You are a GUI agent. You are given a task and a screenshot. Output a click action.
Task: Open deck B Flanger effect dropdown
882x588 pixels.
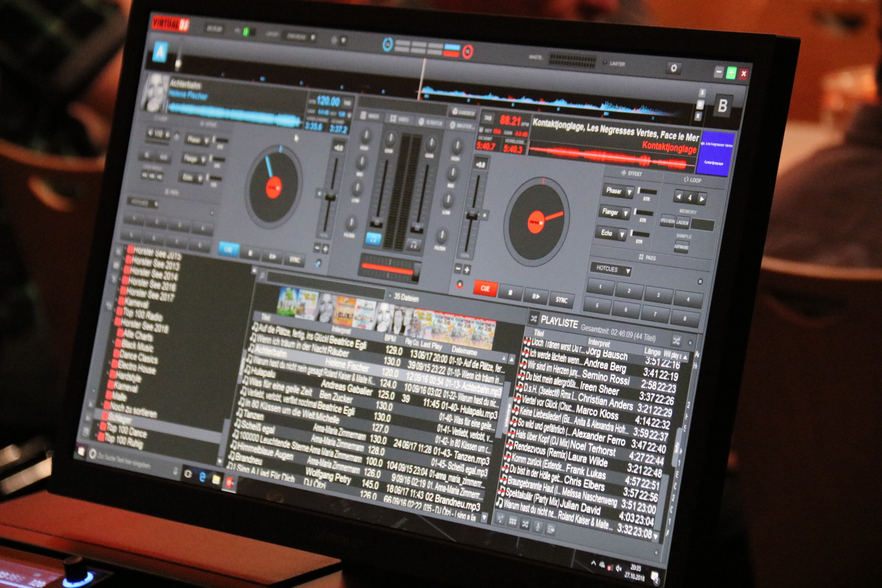pyautogui.click(x=626, y=214)
